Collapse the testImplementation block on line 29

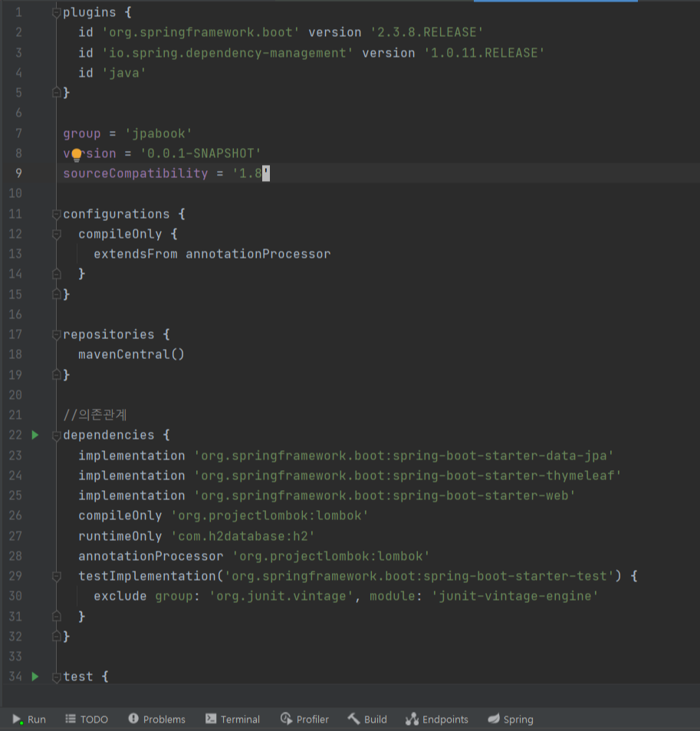57,577
